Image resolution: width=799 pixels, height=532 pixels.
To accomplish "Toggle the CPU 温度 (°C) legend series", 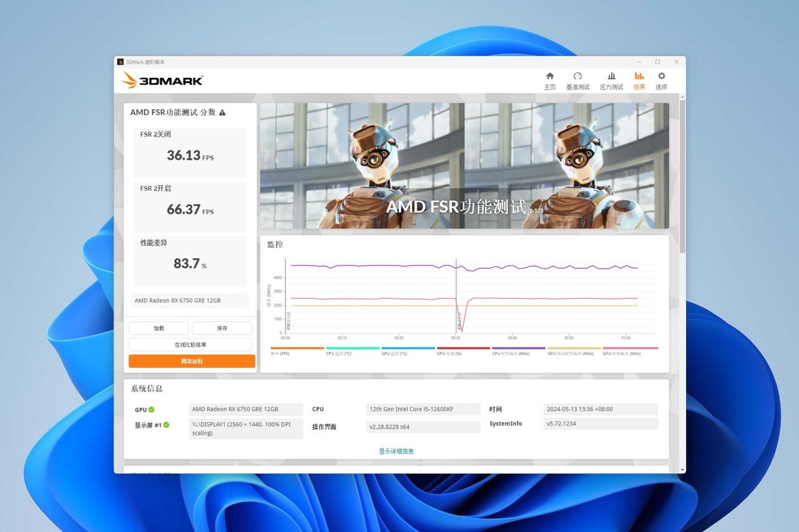I will (353, 351).
